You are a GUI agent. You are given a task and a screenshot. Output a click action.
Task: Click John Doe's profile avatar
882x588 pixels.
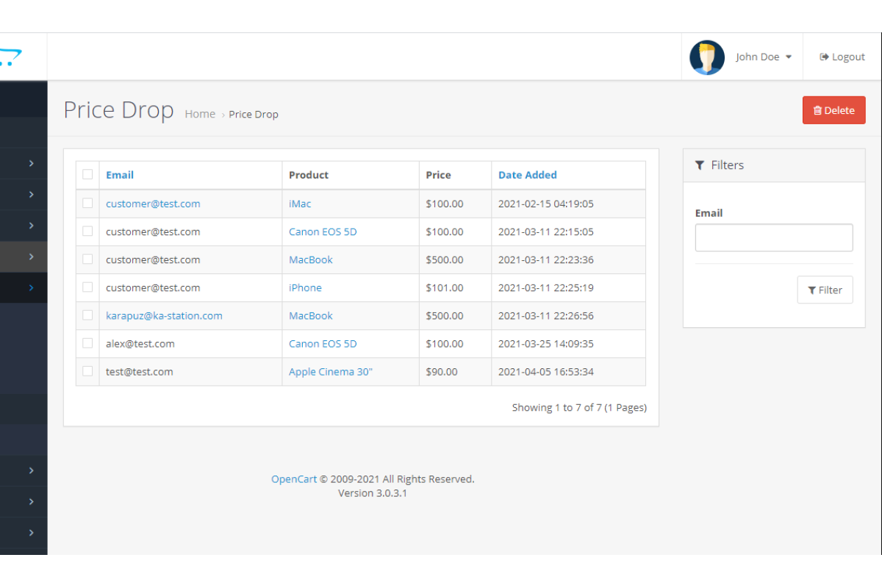click(707, 57)
